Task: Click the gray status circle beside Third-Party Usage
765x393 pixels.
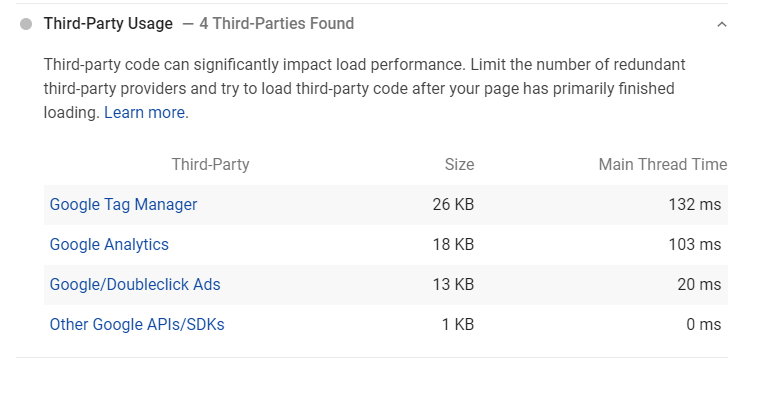Action: pos(26,24)
